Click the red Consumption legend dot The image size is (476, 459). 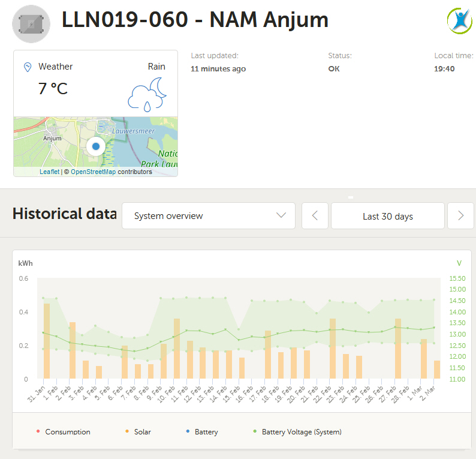(x=38, y=431)
